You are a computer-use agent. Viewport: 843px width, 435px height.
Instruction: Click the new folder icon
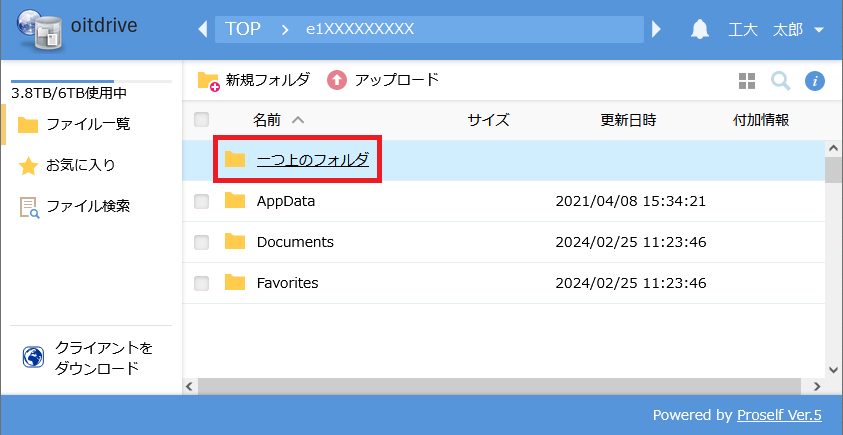click(x=208, y=80)
